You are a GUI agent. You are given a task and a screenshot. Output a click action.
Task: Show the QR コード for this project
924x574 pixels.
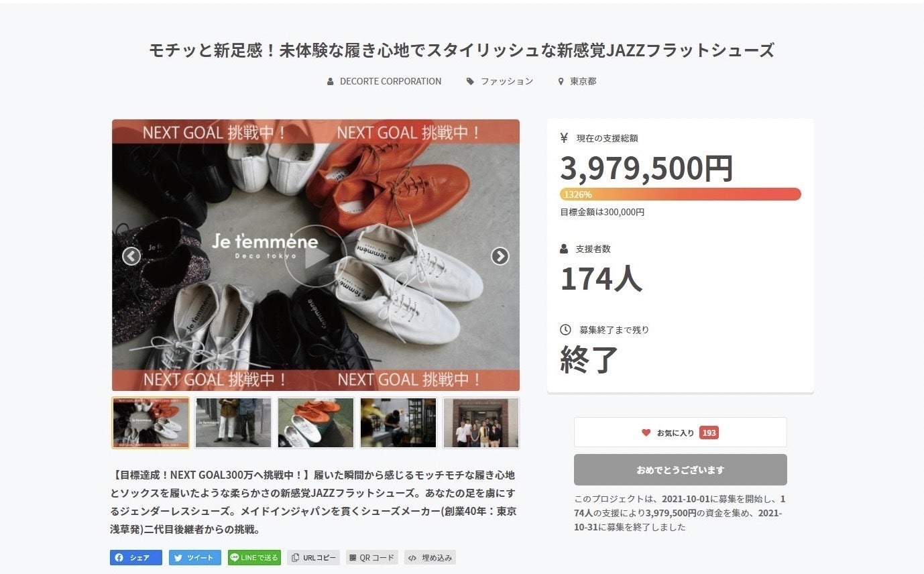[372, 557]
